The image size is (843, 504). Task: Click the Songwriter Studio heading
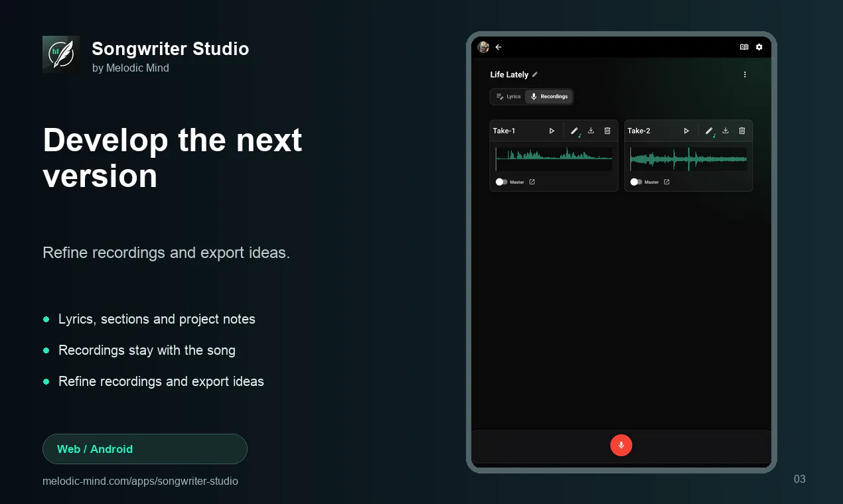(171, 48)
